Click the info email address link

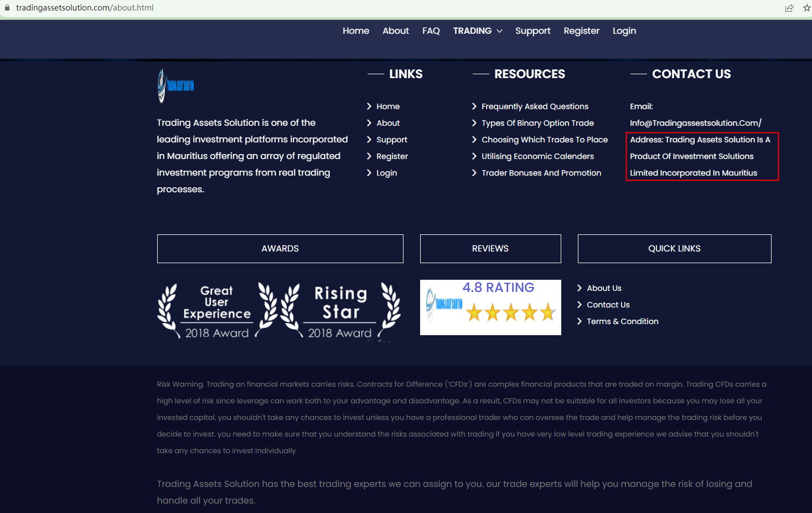pyautogui.click(x=695, y=123)
